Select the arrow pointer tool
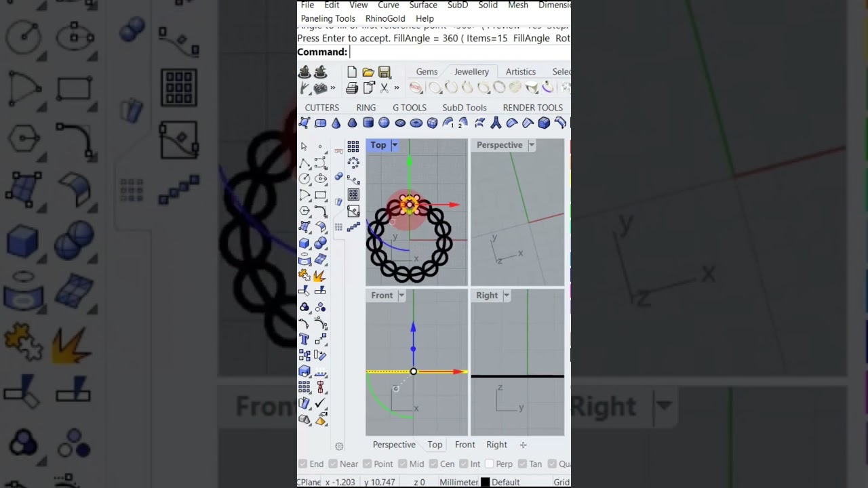The height and width of the screenshot is (488, 868). coord(304,146)
